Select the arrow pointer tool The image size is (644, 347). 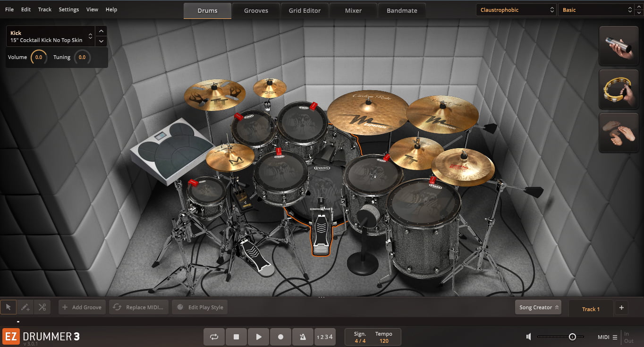pyautogui.click(x=8, y=307)
